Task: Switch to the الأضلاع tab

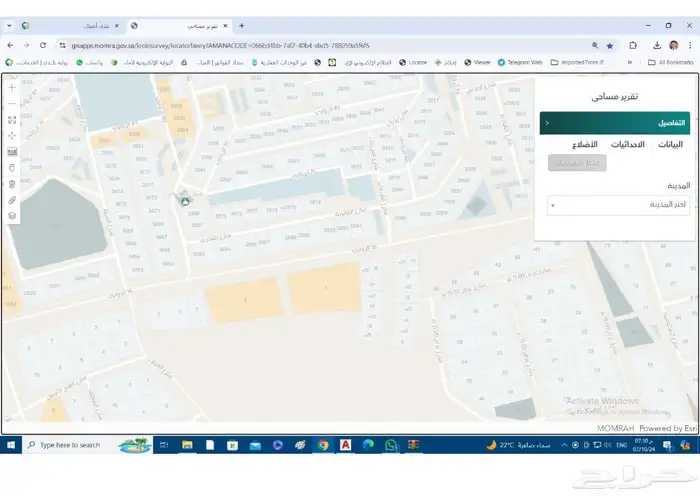Action: click(585, 144)
